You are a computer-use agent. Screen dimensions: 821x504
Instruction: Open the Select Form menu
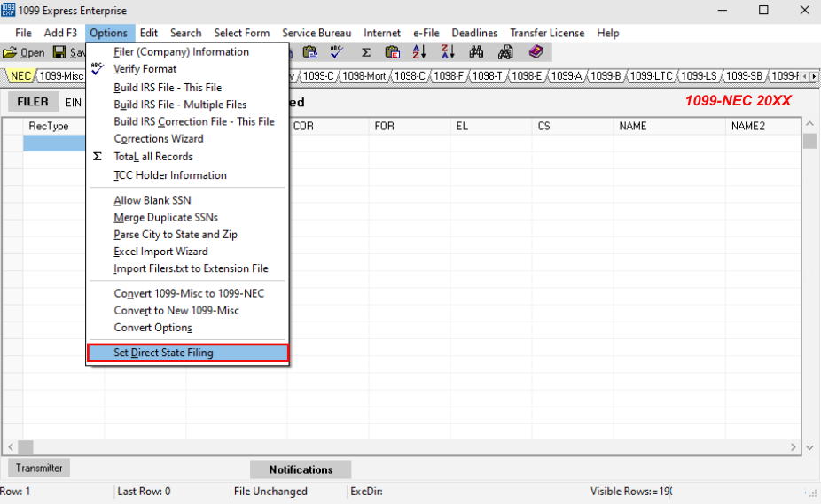(241, 33)
